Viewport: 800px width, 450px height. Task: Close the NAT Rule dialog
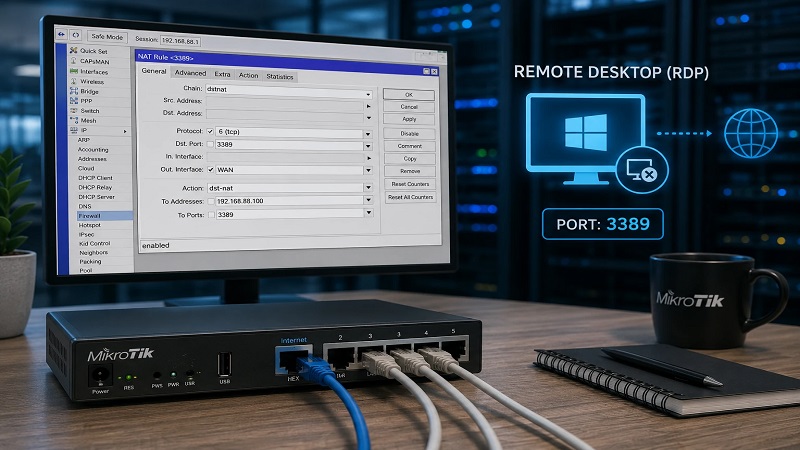click(x=435, y=72)
